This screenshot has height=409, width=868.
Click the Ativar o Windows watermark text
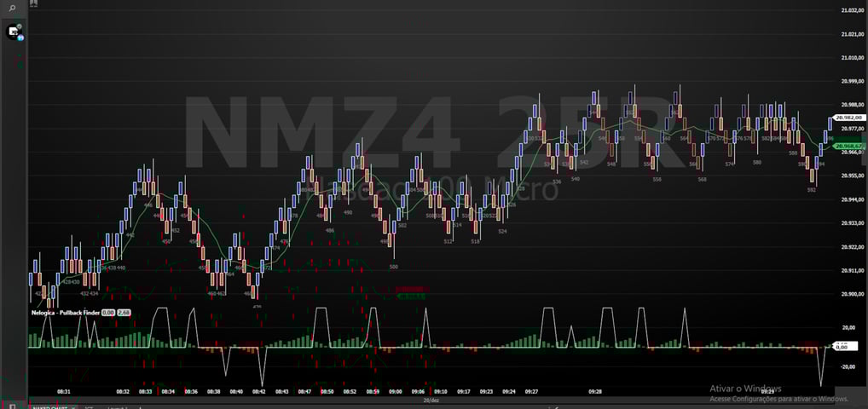(746, 388)
